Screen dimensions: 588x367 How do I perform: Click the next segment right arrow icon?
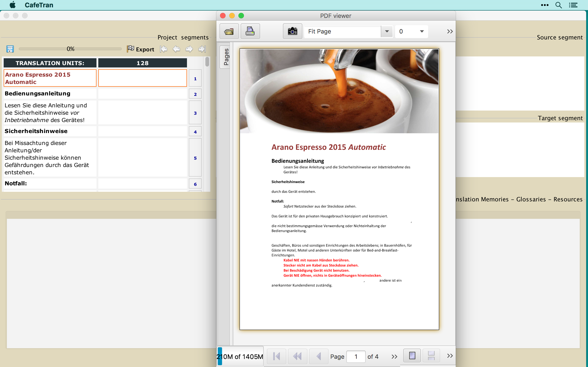[189, 49]
